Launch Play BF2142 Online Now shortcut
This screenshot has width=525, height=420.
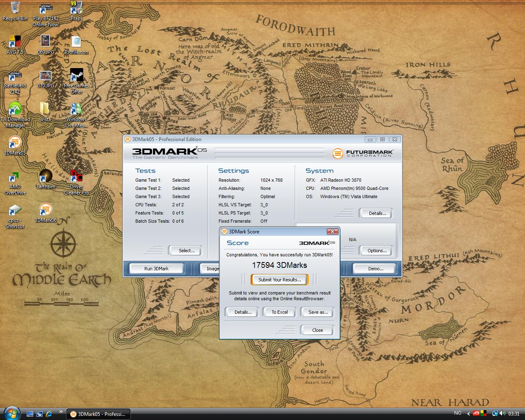[46, 14]
